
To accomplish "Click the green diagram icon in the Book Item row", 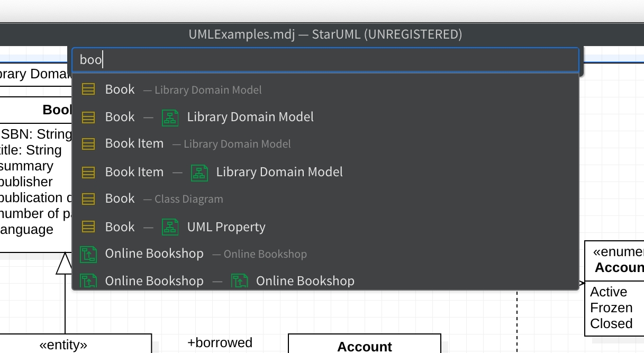I will pos(199,172).
